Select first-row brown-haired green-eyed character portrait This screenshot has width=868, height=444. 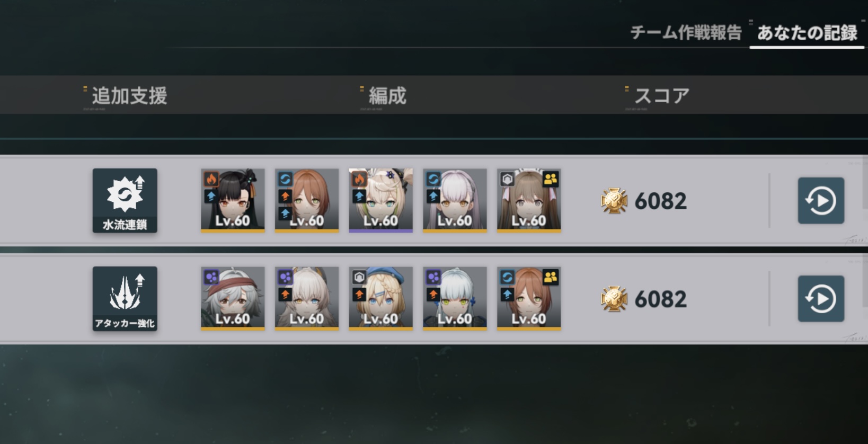(307, 200)
